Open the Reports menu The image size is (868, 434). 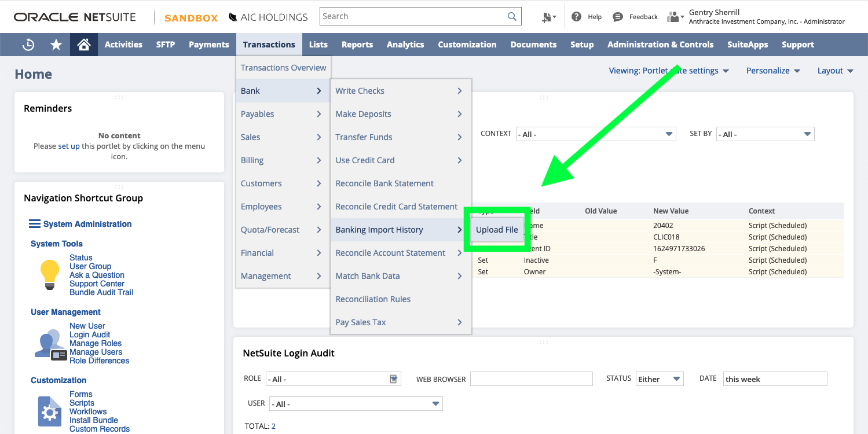pos(357,44)
